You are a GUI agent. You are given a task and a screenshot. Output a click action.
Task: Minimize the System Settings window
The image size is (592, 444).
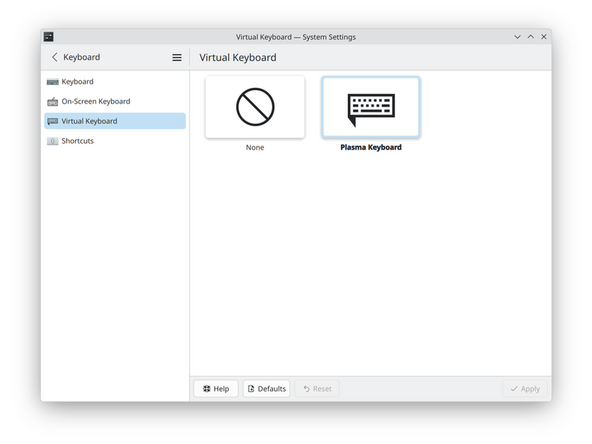coord(517,37)
